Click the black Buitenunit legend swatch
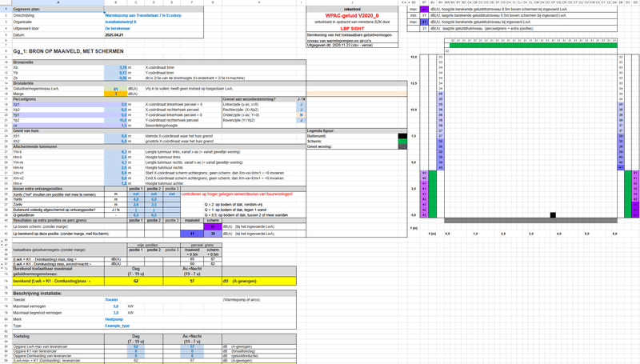 click(x=402, y=136)
